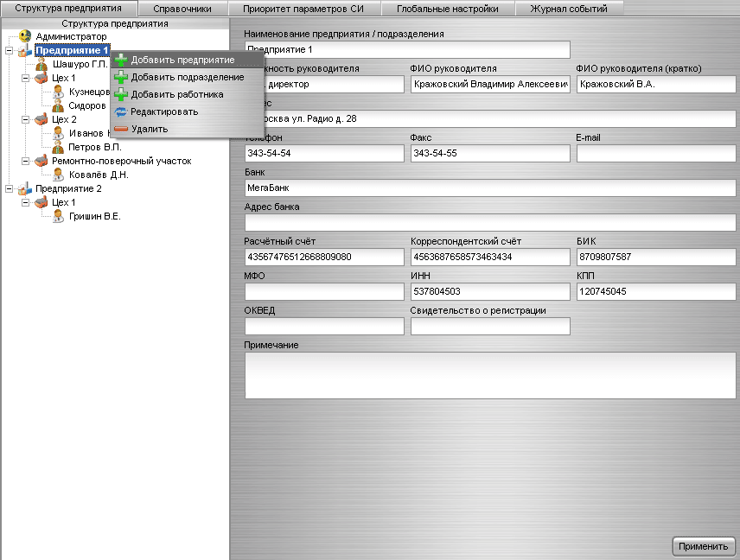The width and height of the screenshot is (740, 560).
Task: Click the worker icon beside Петров В.П.
Action: pos(59,147)
